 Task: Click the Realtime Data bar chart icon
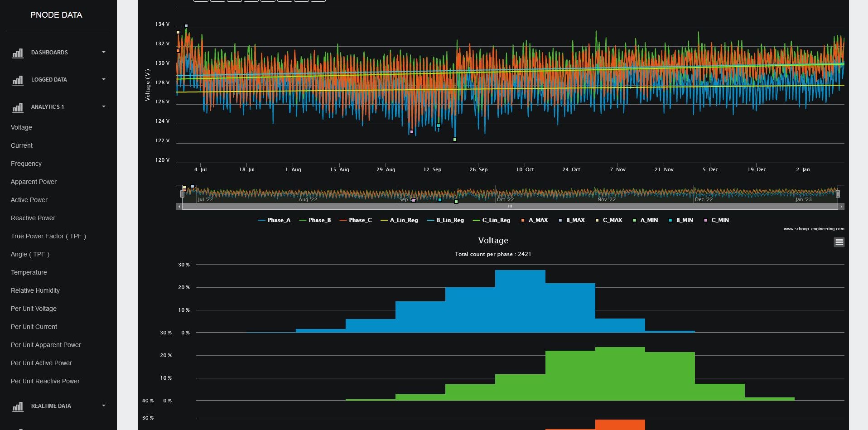pyautogui.click(x=18, y=406)
